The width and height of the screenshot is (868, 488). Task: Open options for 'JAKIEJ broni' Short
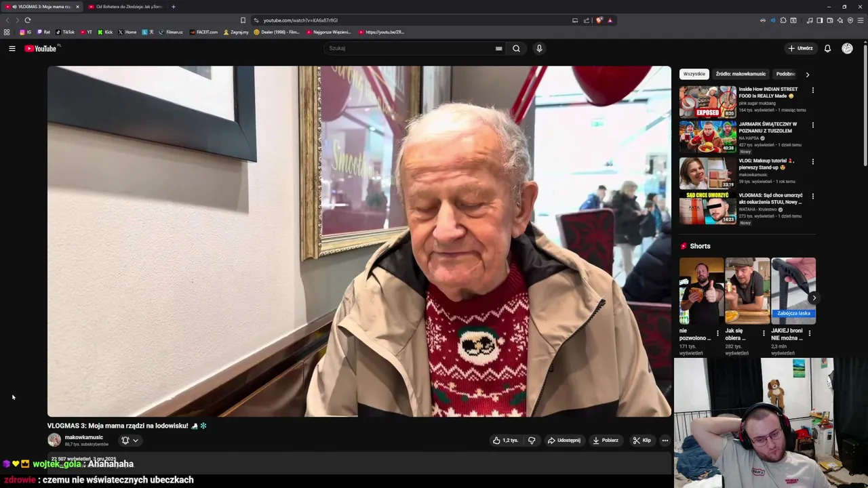coord(810,333)
